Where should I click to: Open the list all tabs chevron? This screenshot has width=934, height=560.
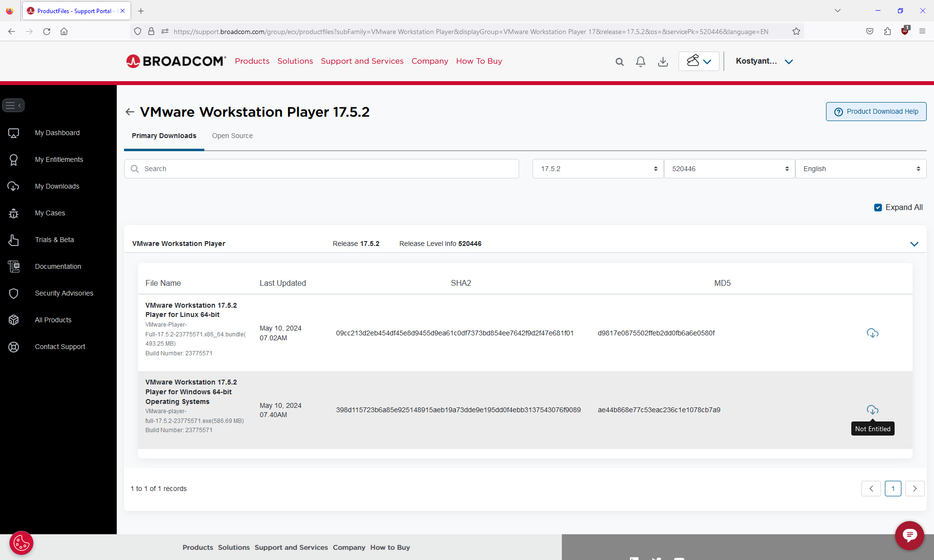[x=837, y=11]
